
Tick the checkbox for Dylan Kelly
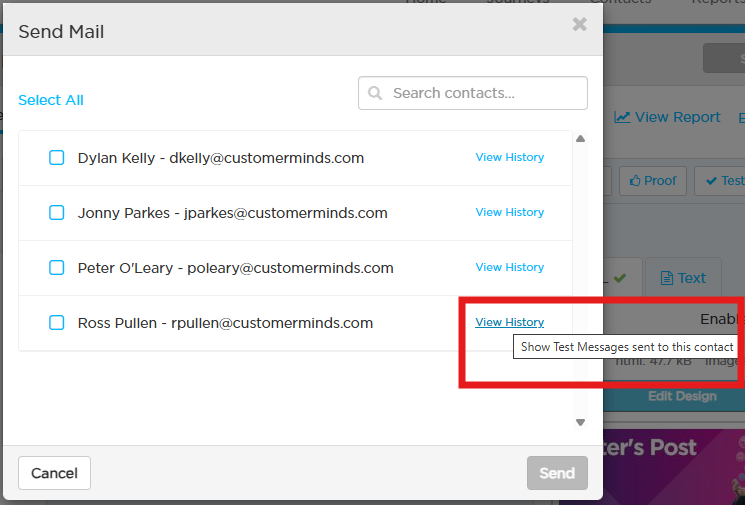(57, 158)
